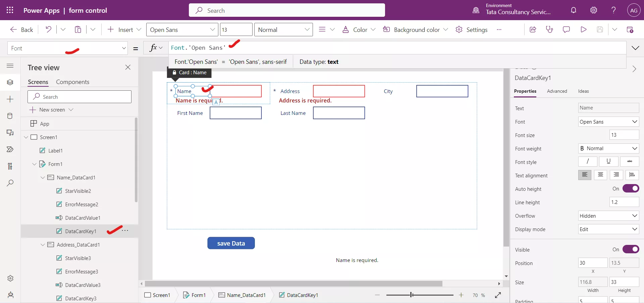Switch to the Advanced properties tab
Screen dimensions: 644x303
coord(557,91)
